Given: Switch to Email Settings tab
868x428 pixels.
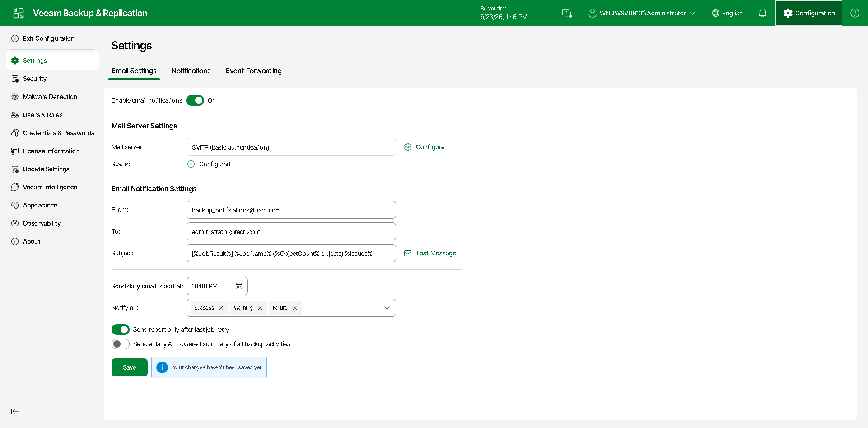Looking at the screenshot, I should coord(134,71).
